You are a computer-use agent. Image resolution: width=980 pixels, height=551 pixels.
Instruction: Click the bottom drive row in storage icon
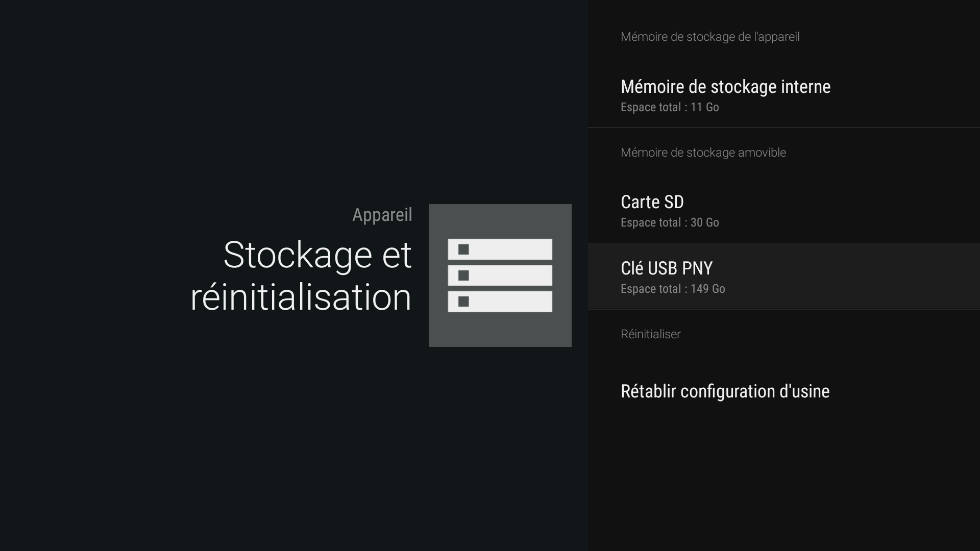click(x=499, y=302)
